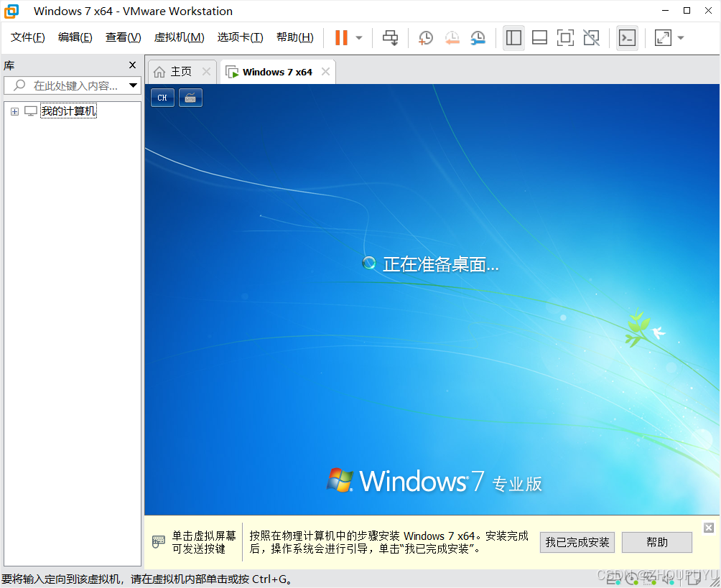Close the Windows 7 x64 tab
The height and width of the screenshot is (588, 721).
(x=325, y=72)
